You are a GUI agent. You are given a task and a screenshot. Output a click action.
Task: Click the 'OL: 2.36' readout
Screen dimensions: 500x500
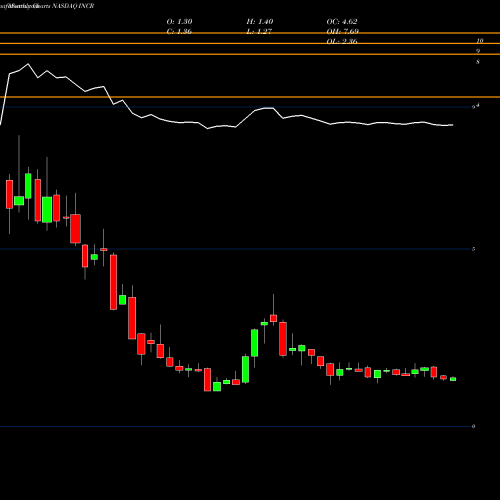(x=342, y=41)
